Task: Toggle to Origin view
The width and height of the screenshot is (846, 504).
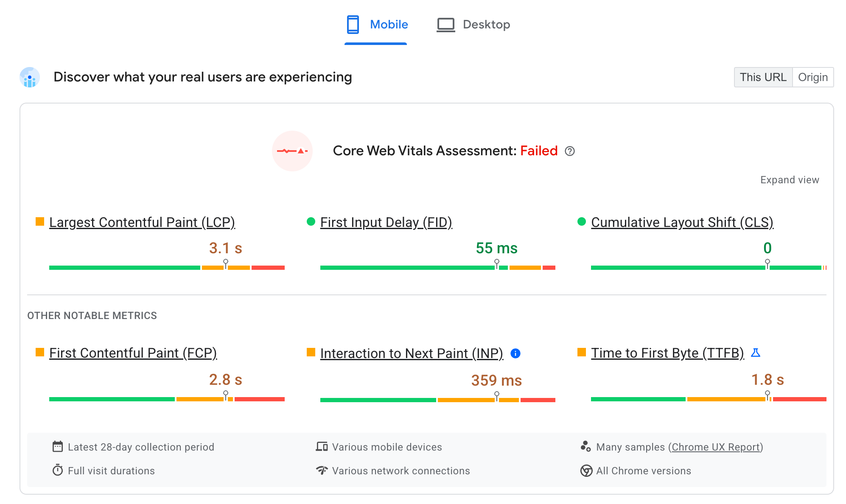Action: coord(813,77)
